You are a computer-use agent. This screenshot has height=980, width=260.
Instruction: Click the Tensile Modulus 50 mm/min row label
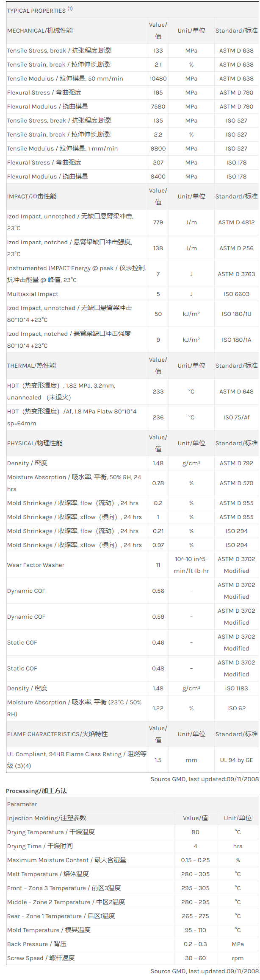[65, 78]
